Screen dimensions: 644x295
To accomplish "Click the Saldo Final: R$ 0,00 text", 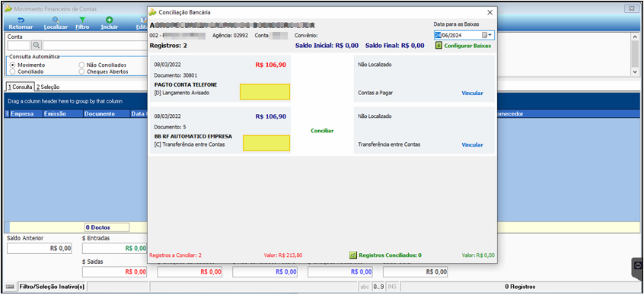I will click(x=394, y=46).
